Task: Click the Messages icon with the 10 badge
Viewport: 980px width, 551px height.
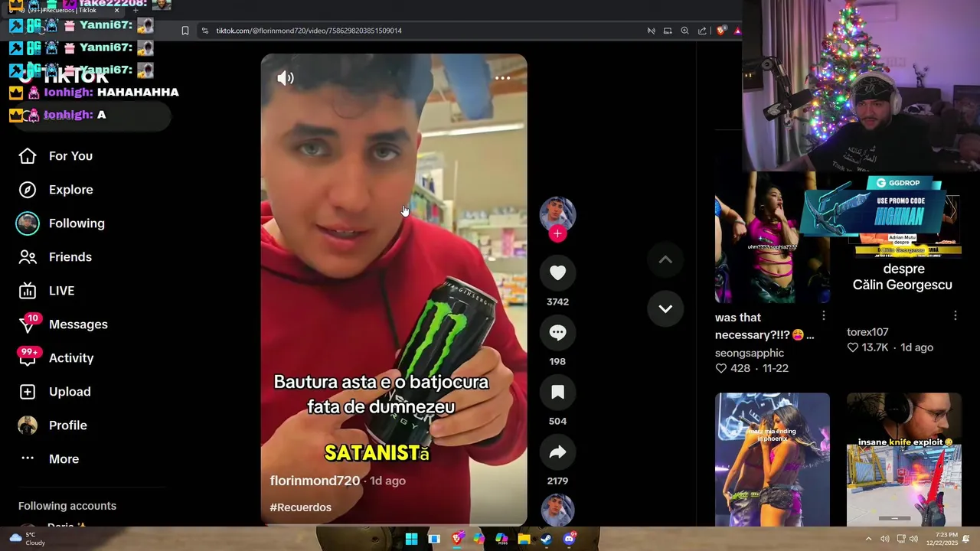Action: pos(28,324)
